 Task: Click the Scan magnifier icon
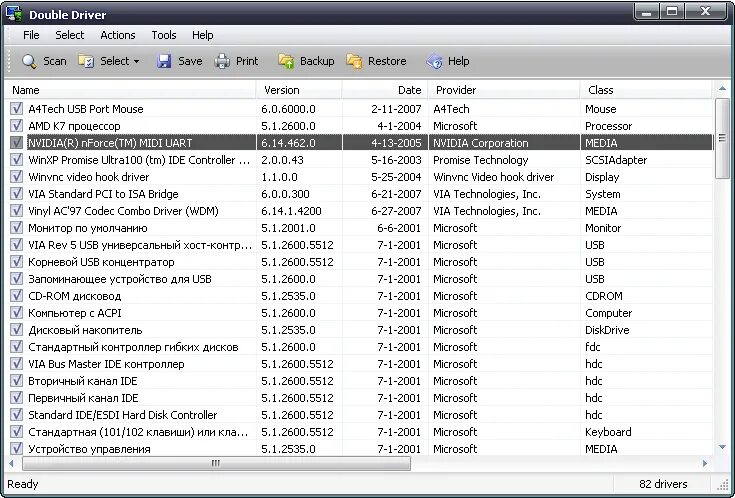pyautogui.click(x=29, y=61)
